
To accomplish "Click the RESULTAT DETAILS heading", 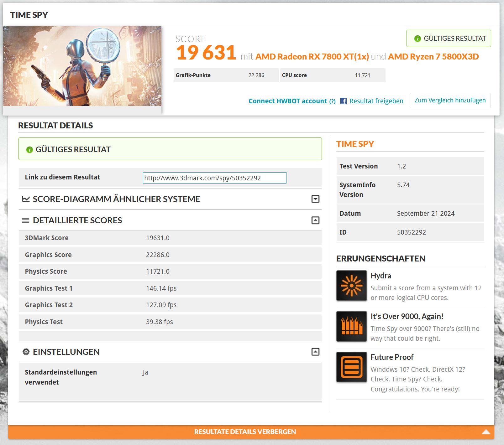I will pyautogui.click(x=55, y=125).
